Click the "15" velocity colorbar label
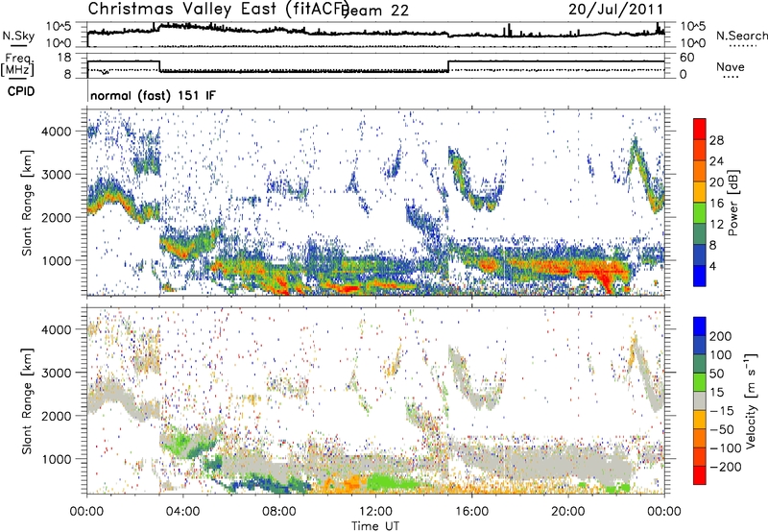Image resolution: width=768 pixels, height=532 pixels. [x=716, y=393]
